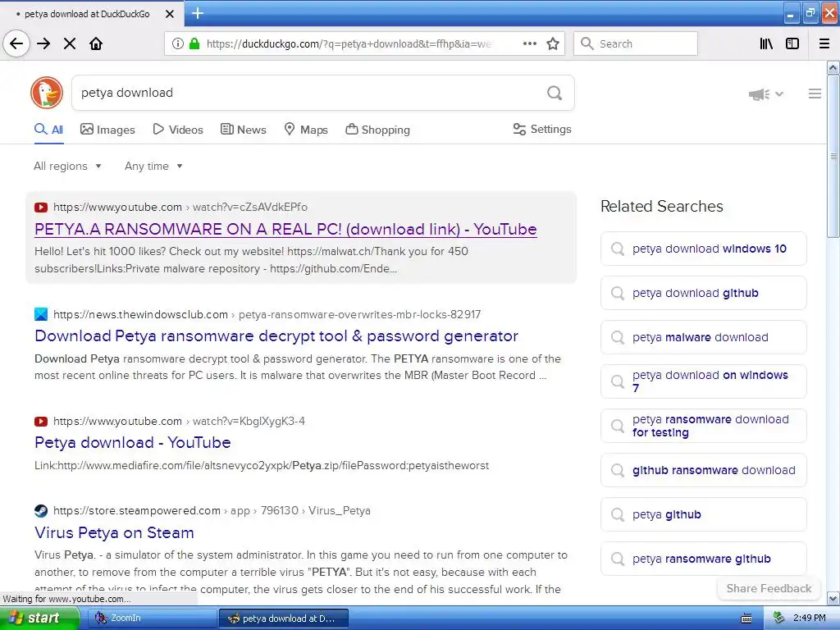840x630 pixels.
Task: Switch to ZoomIn taskbar window
Action: tap(152, 619)
